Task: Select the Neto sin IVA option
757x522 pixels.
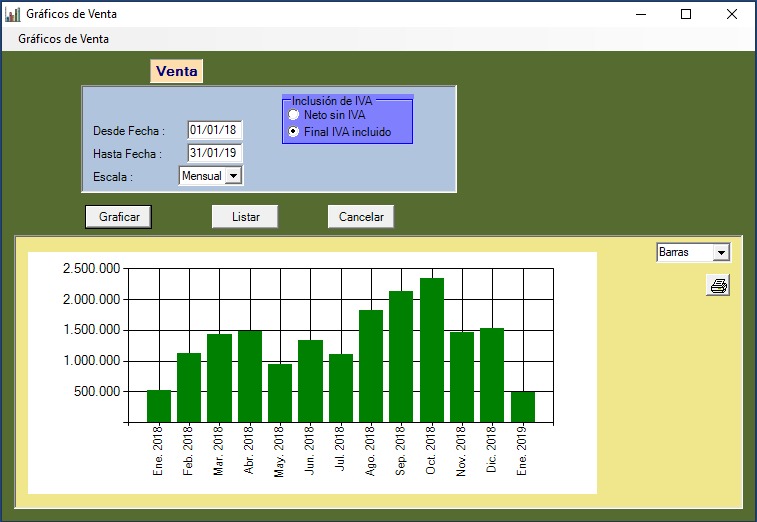Action: coord(294,115)
